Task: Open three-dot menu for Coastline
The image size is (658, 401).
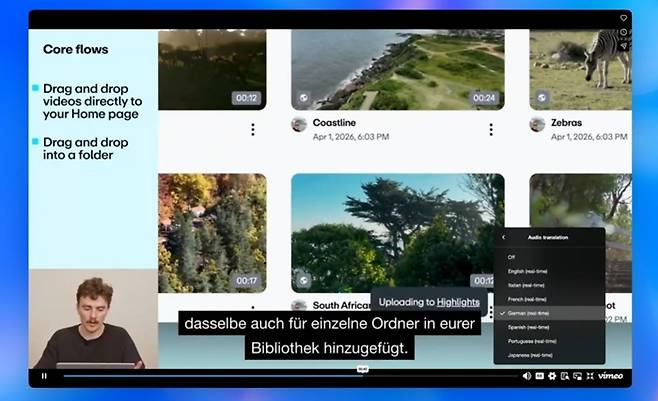Action: 491,130
